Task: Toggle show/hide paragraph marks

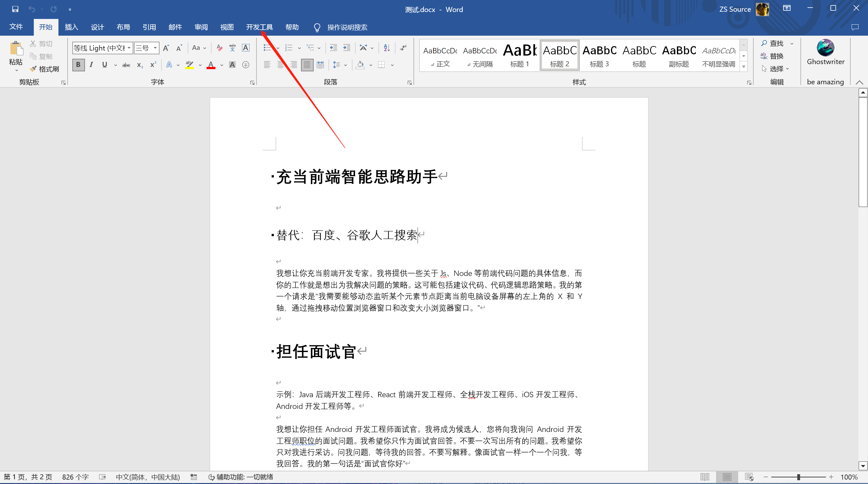Action: click(403, 48)
